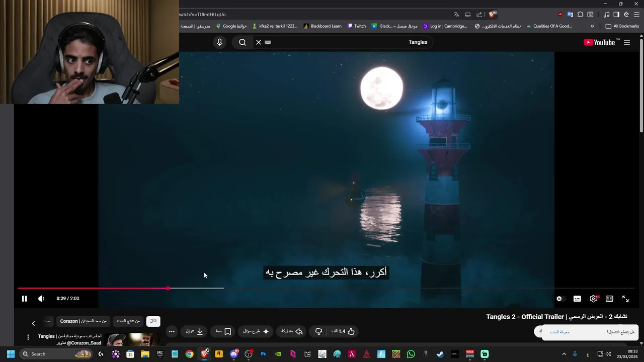This screenshot has height=362, width=644.
Task: Open the browser main hamburger menu
Action: coord(636,15)
